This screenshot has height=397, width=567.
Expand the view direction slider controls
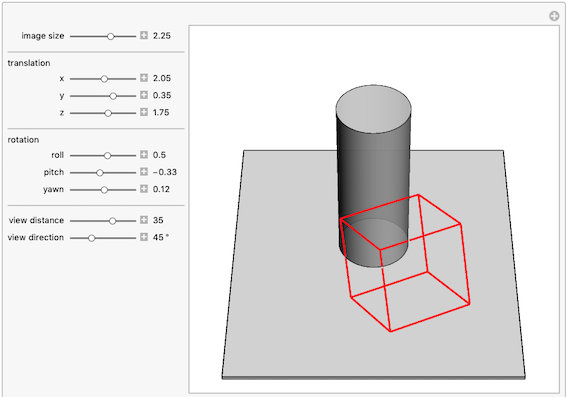tap(144, 237)
